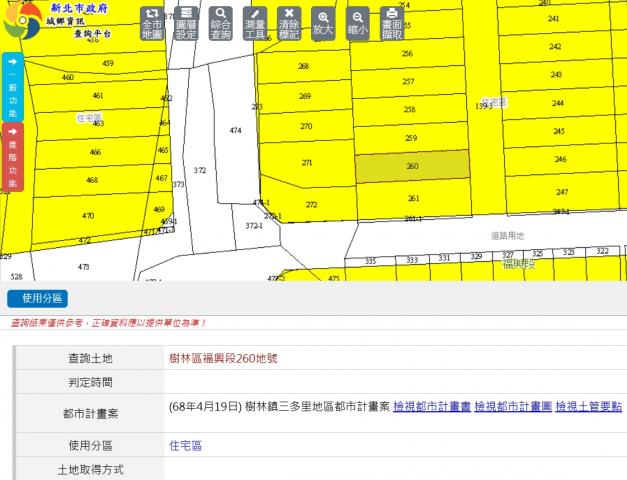Viewport: 627px width, 480px height.
Task: Open the 檢視都市計畫圖 link
Action: [x=513, y=407]
